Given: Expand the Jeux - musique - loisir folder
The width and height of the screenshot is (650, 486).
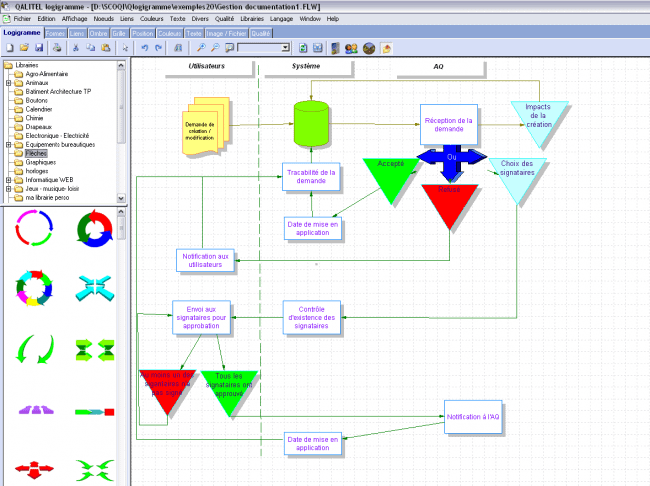Looking at the screenshot, I should coord(8,189).
